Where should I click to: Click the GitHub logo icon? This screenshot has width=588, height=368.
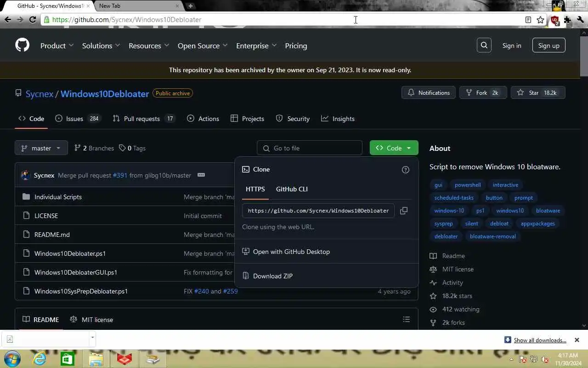pos(22,45)
